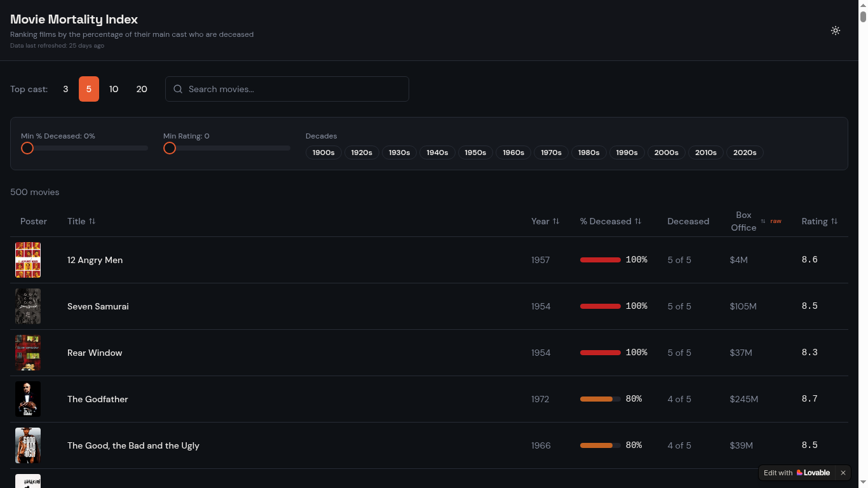
Task: Toggle the raw box office mode
Action: 776,221
